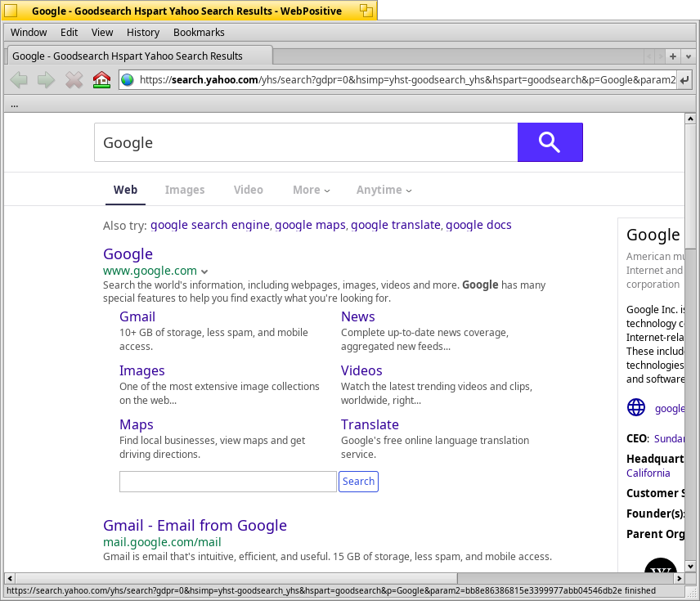Image resolution: width=700 pixels, height=601 pixels.
Task: Open the Google main result link
Action: point(128,253)
